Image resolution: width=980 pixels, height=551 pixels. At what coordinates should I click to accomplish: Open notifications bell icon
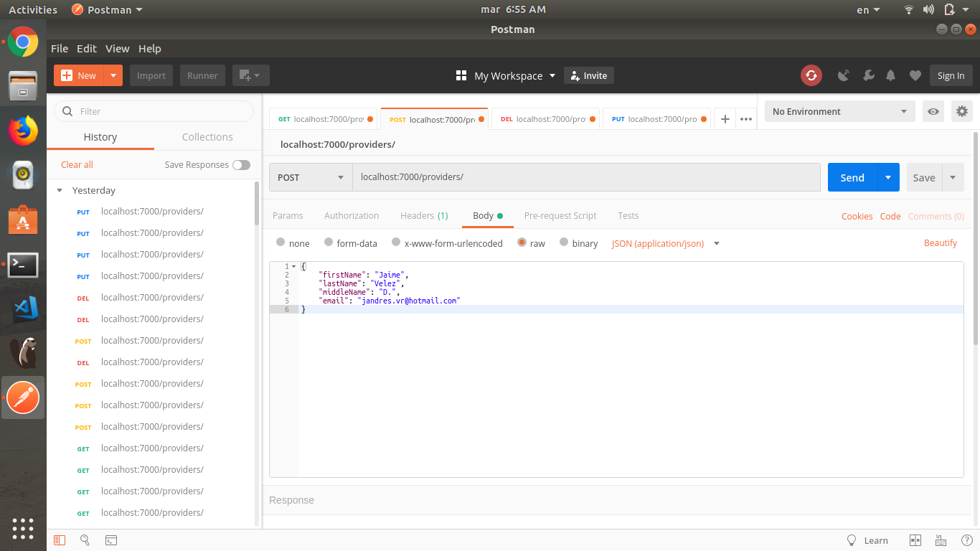[x=891, y=75]
